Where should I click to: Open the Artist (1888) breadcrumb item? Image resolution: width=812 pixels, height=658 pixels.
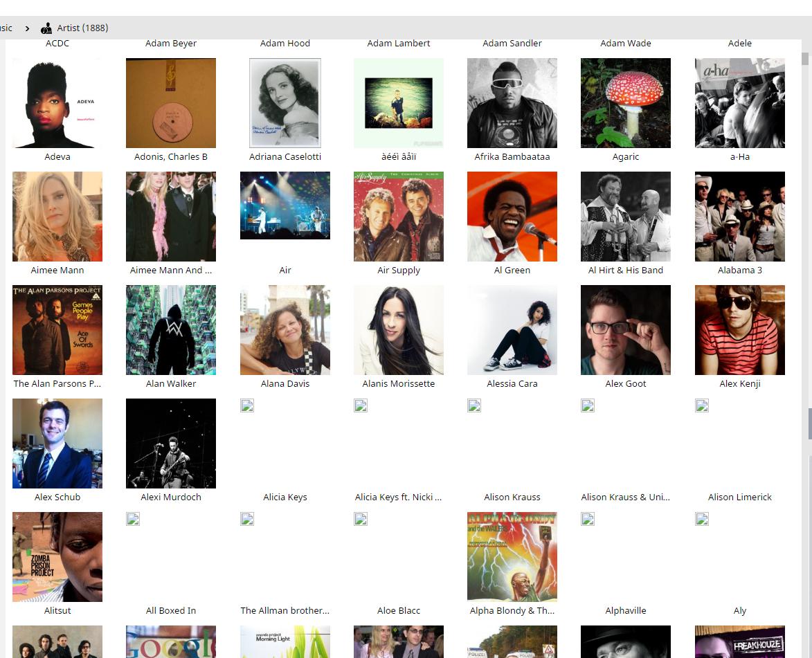click(x=82, y=28)
